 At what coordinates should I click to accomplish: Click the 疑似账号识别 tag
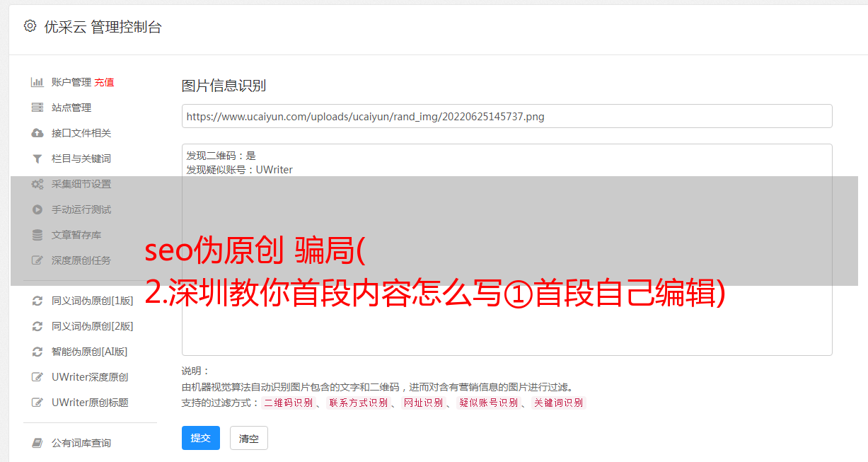point(489,403)
